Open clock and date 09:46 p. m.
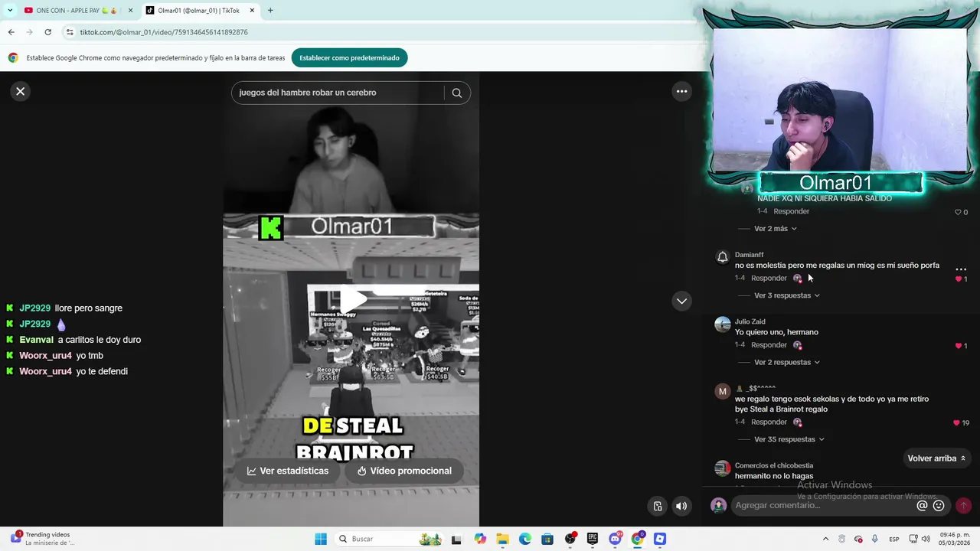980x551 pixels. pos(952,539)
